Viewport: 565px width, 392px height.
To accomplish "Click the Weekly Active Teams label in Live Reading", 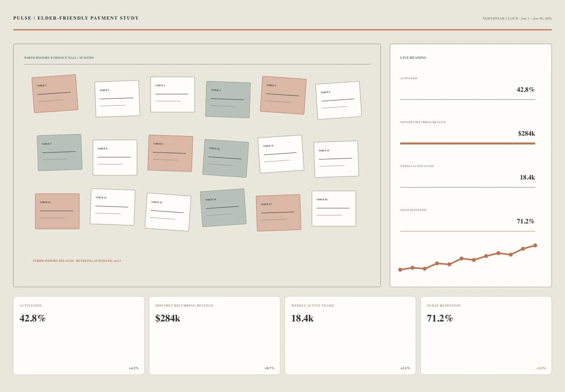I will click(x=417, y=166).
